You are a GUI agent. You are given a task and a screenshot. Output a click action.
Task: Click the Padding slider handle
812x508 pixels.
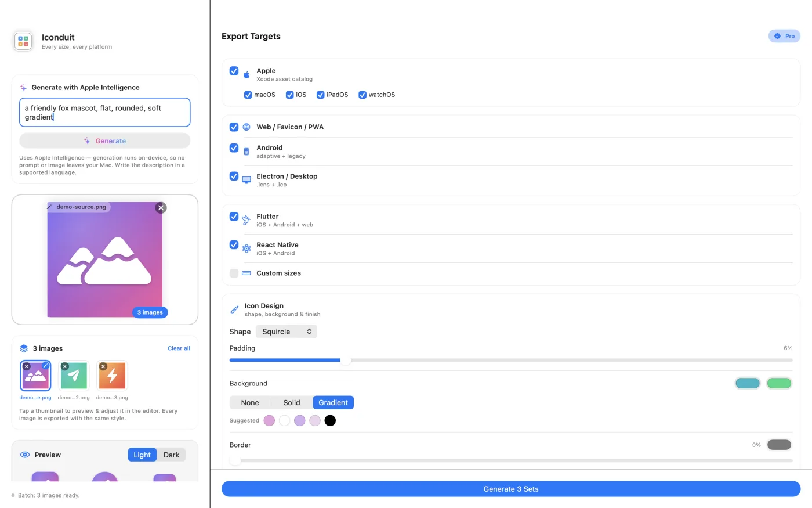tap(346, 360)
